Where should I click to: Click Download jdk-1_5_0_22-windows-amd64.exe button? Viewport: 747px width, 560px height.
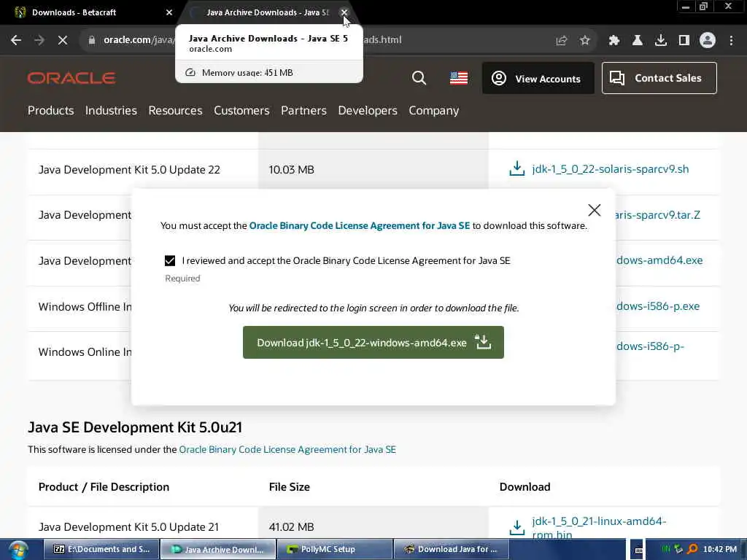coord(373,343)
